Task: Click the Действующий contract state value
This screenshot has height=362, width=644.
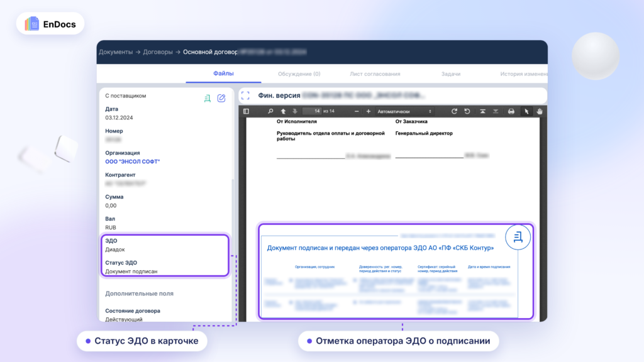Action: [124, 319]
